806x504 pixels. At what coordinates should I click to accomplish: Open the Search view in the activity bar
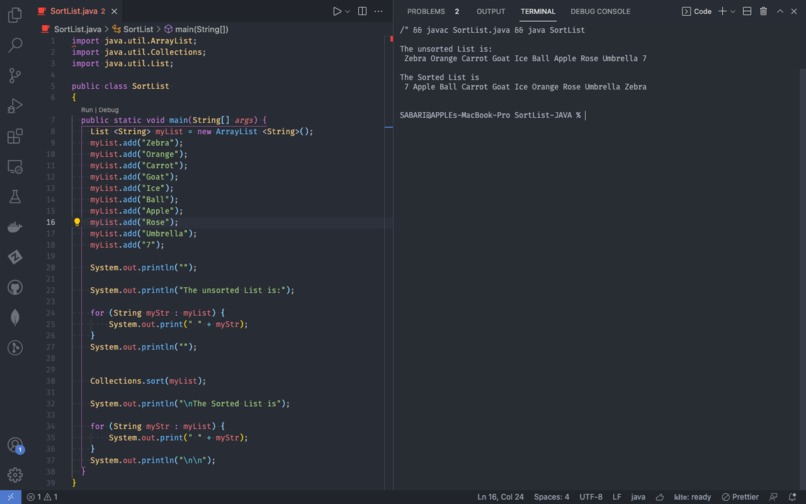(x=15, y=45)
